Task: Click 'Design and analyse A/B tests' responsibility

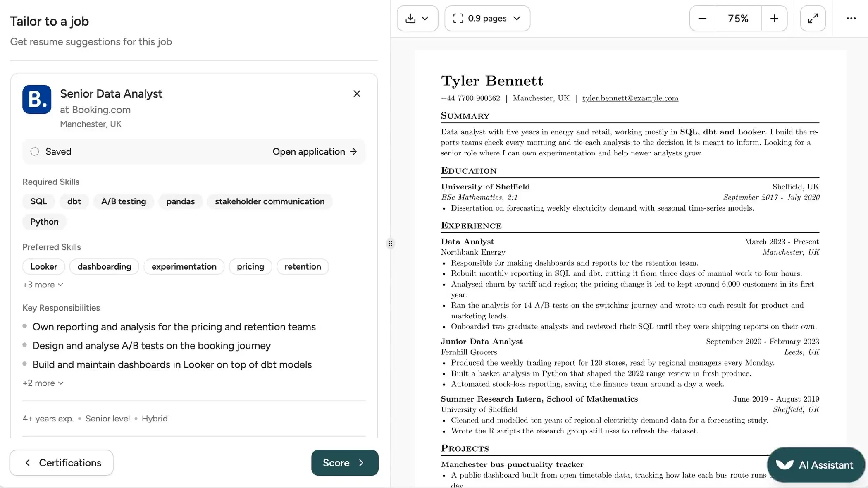Action: 152,346
